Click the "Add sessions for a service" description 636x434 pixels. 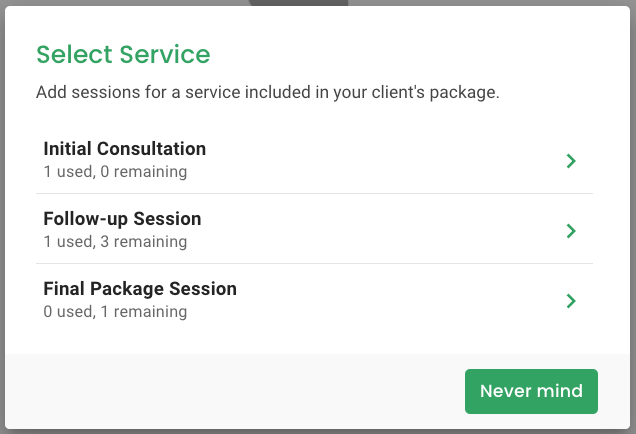pos(267,93)
